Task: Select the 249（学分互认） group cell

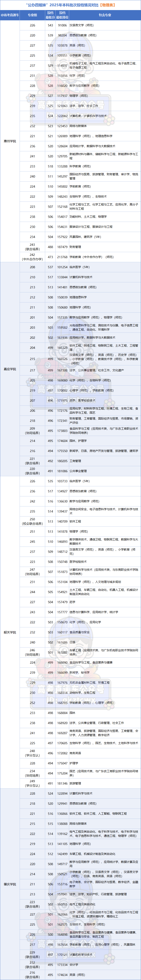Action: click(32, 783)
